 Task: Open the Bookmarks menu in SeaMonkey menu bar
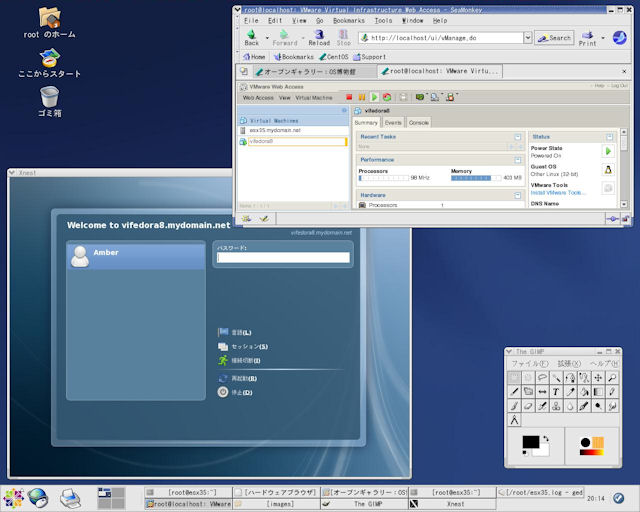(349, 20)
